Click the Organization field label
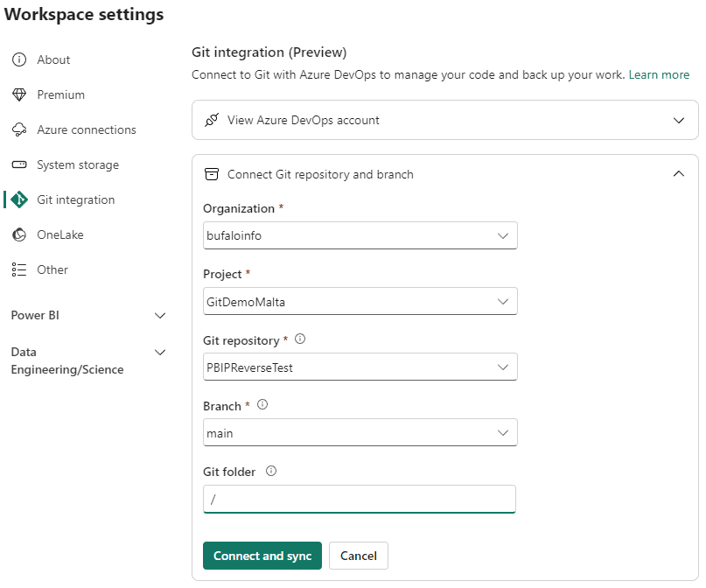706x588 pixels. [x=239, y=208]
